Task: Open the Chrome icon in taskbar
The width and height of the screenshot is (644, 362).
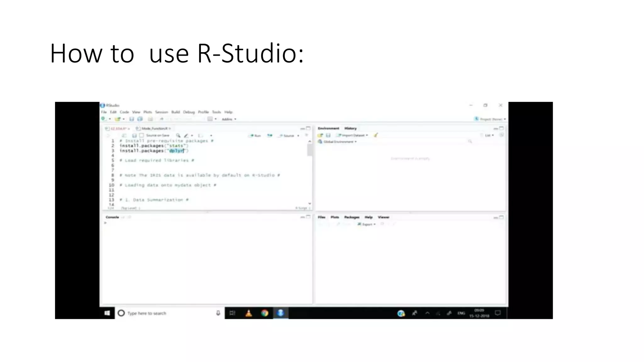Action: click(265, 313)
